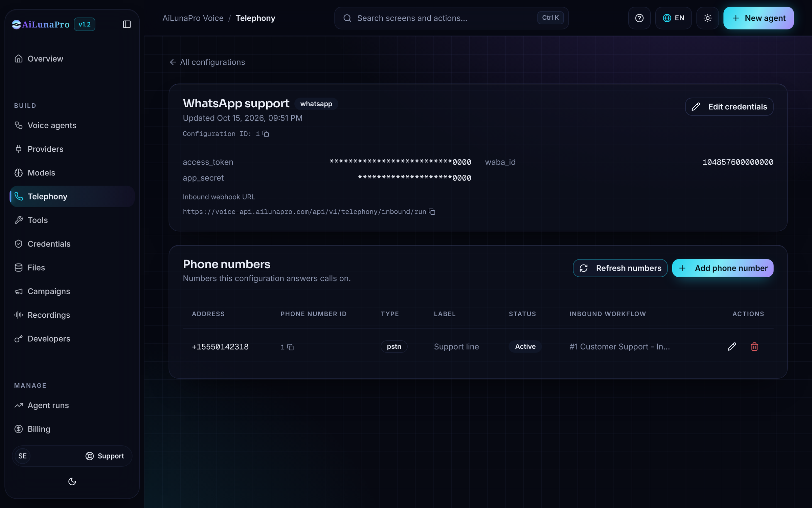812x508 pixels.
Task: Open the Files section
Action: (72, 268)
